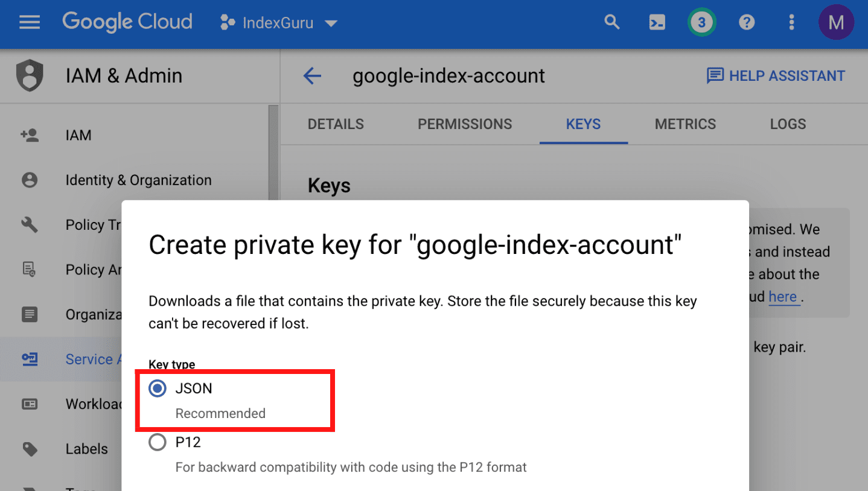Image resolution: width=868 pixels, height=491 pixels.
Task: Open Identity & Organization in sidebar
Action: click(138, 180)
